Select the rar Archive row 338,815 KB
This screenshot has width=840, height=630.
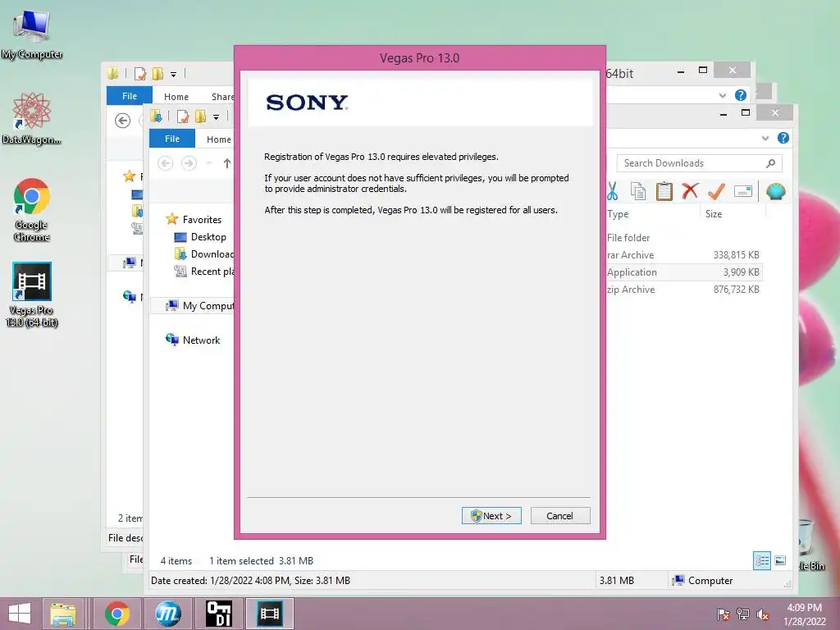[x=684, y=255]
